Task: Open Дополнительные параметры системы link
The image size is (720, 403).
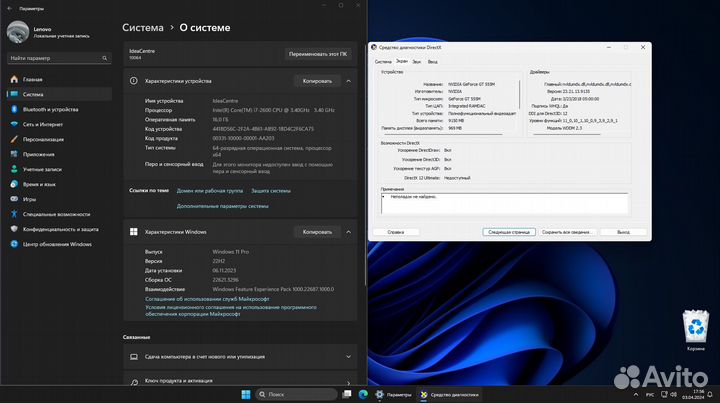Action: (223, 206)
